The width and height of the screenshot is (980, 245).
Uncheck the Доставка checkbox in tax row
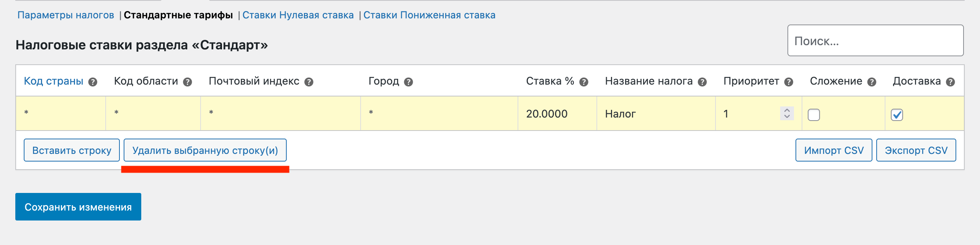[x=897, y=114]
